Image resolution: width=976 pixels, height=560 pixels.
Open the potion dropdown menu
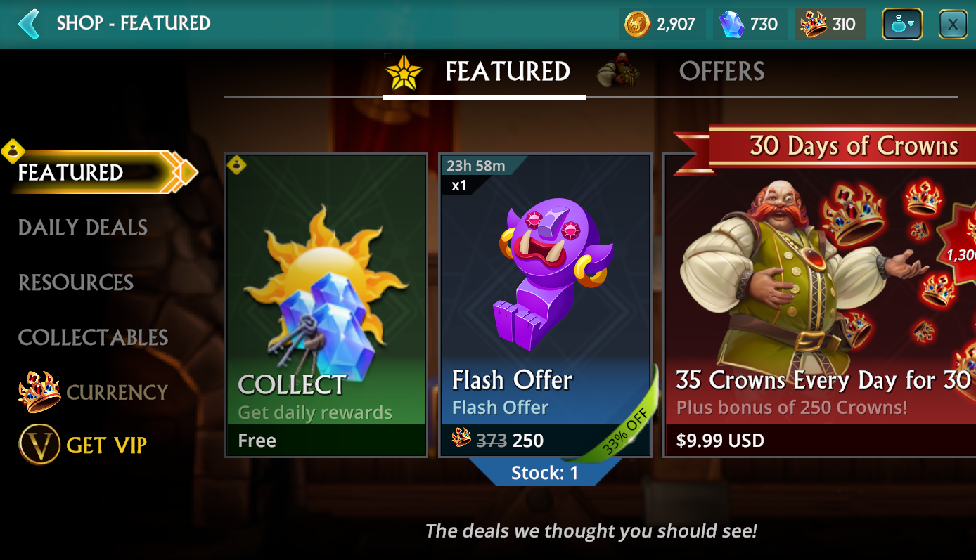tap(902, 25)
